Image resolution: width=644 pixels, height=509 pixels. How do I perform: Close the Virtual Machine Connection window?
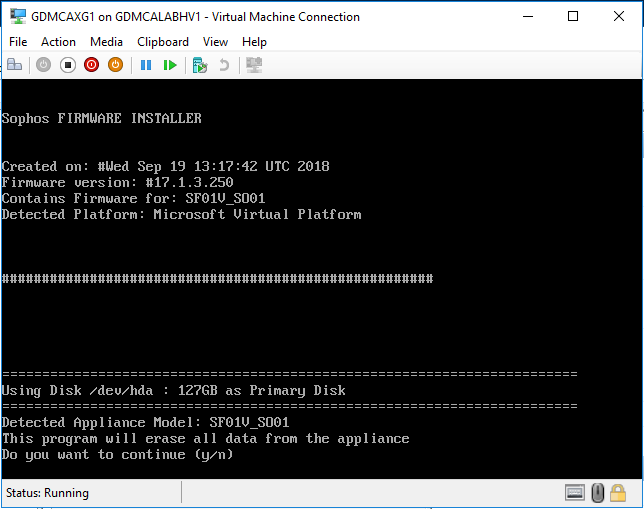tap(619, 16)
